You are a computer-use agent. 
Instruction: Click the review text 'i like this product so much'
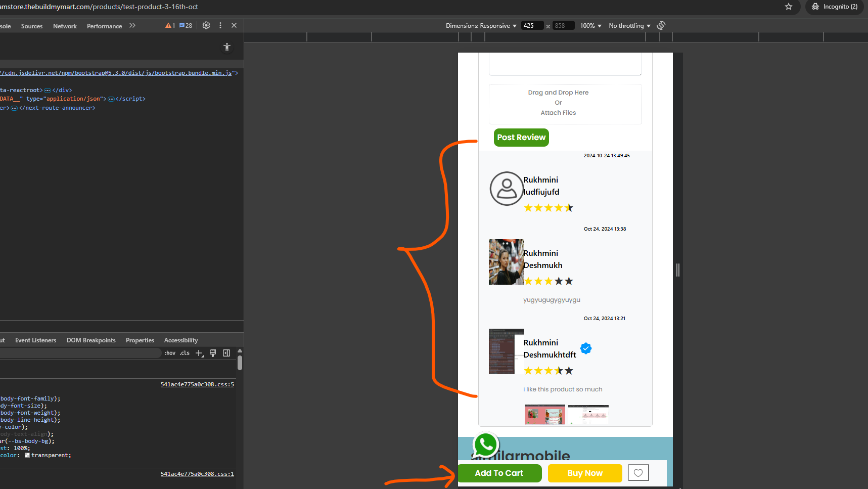pyautogui.click(x=563, y=389)
